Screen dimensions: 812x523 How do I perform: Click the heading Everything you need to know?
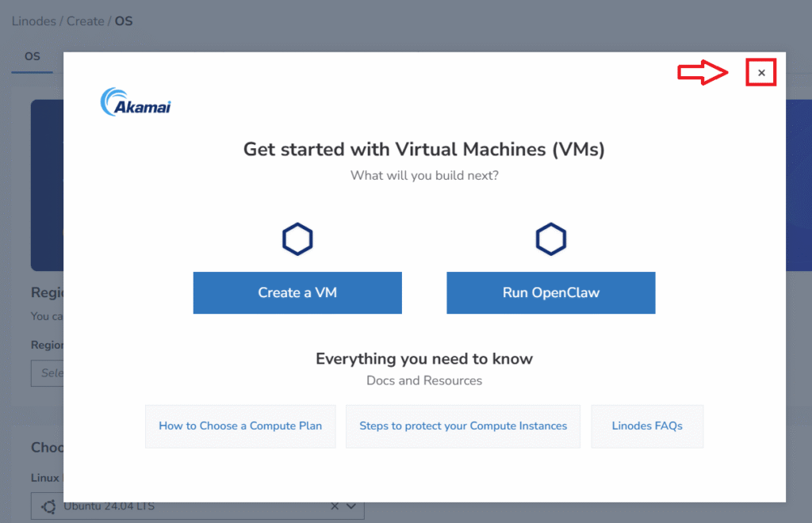coord(424,359)
